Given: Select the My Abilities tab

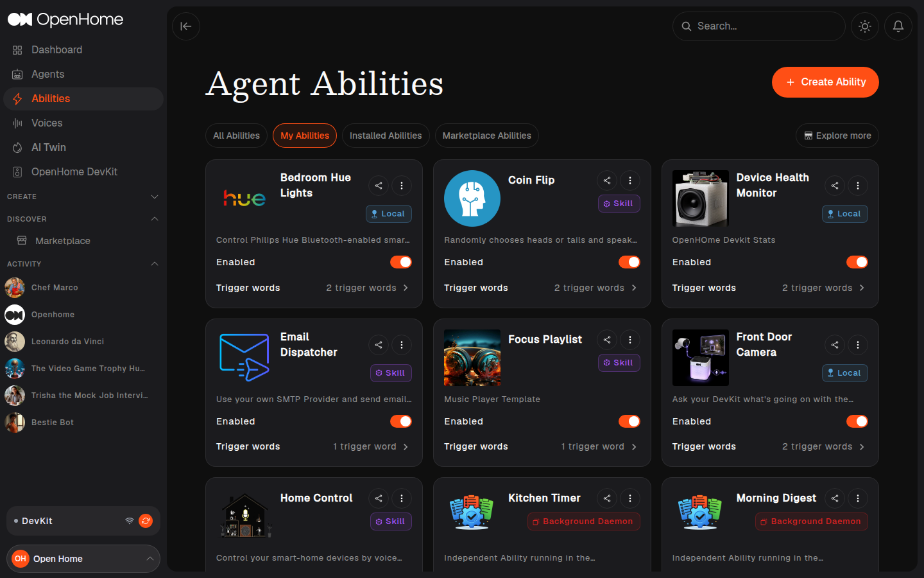Looking at the screenshot, I should [305, 136].
